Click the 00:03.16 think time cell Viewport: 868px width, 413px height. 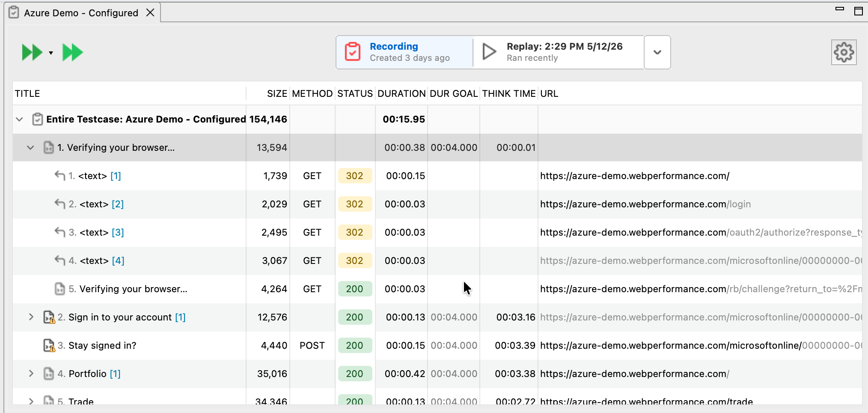(x=516, y=317)
